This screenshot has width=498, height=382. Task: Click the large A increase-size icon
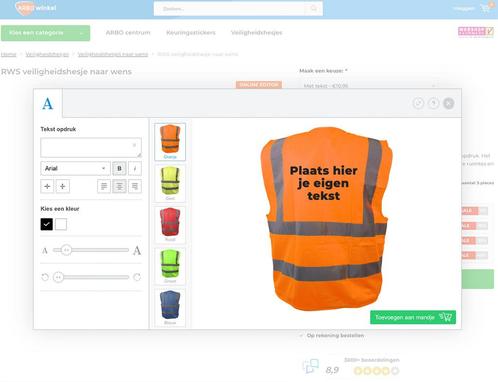pyautogui.click(x=137, y=250)
